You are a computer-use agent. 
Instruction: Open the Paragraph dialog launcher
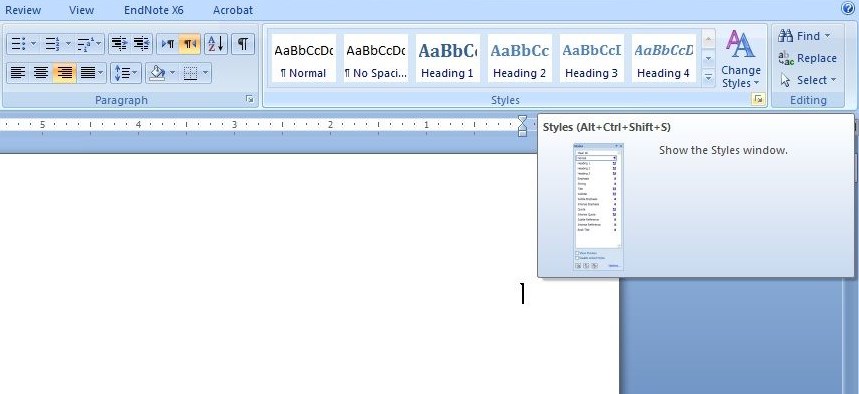pyautogui.click(x=250, y=99)
